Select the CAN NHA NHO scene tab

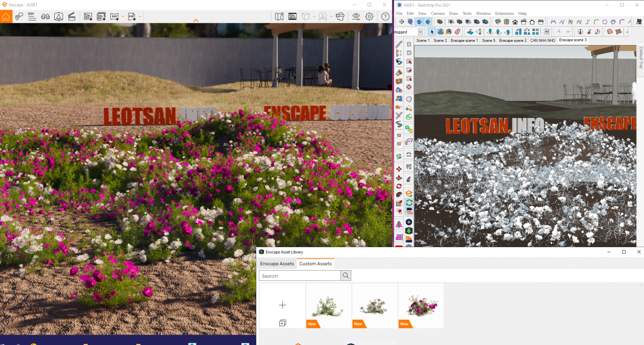(x=542, y=40)
